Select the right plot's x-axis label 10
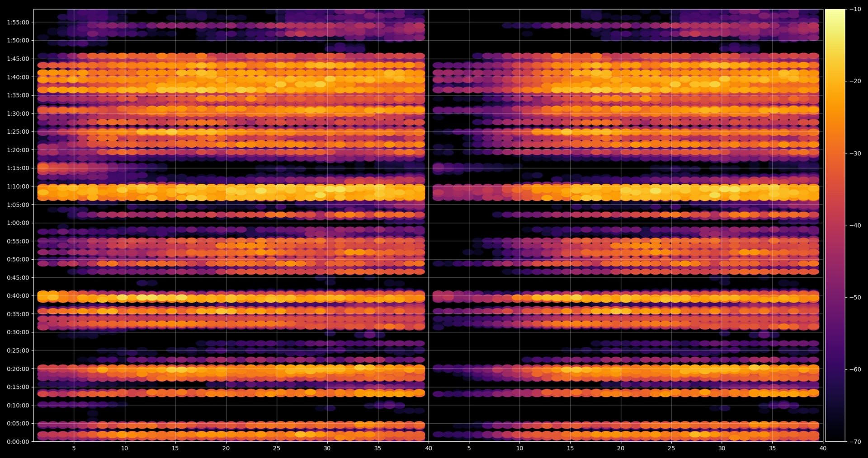This screenshot has height=458, width=868. 519,448
